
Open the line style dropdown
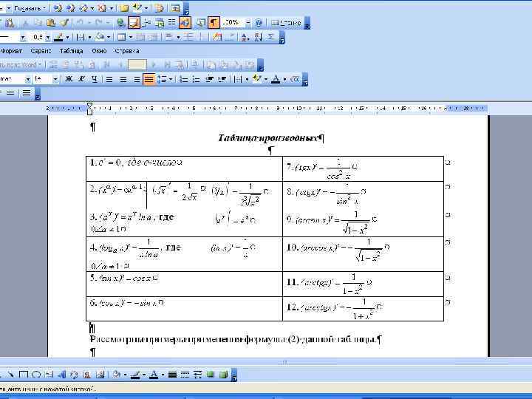point(23,38)
